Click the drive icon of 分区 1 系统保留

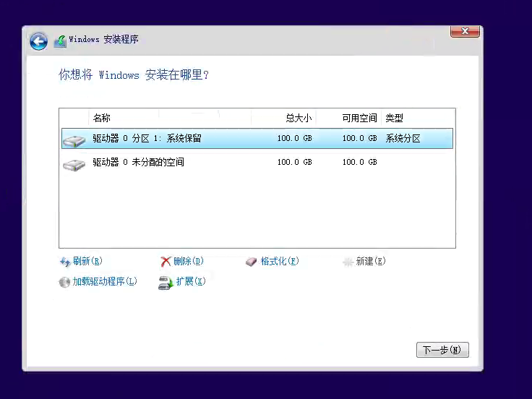[74, 140]
